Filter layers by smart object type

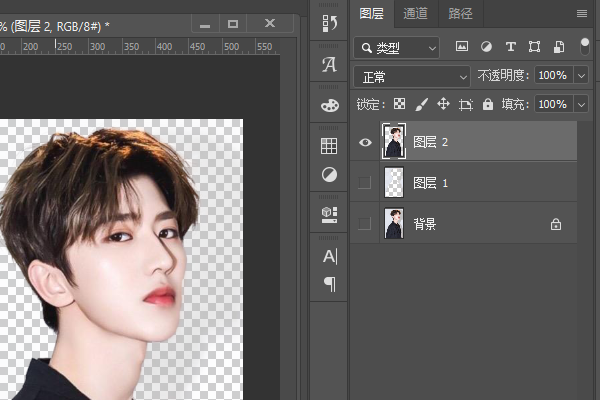tap(559, 47)
